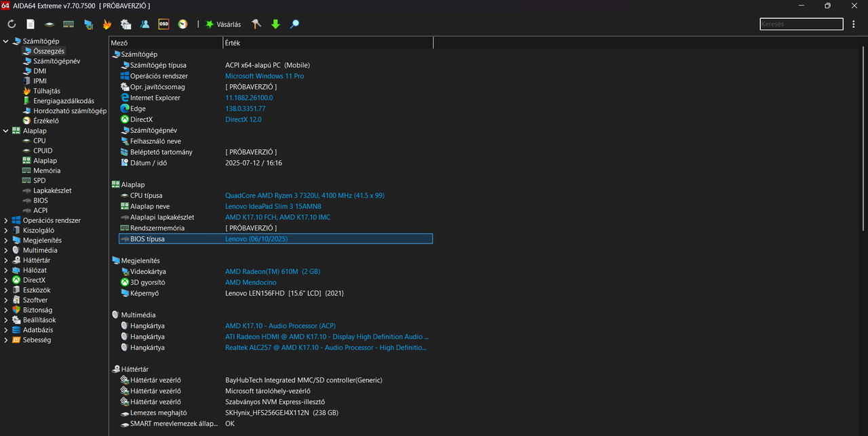868x436 pixels.
Task: Click the green download arrow icon
Action: [275, 24]
